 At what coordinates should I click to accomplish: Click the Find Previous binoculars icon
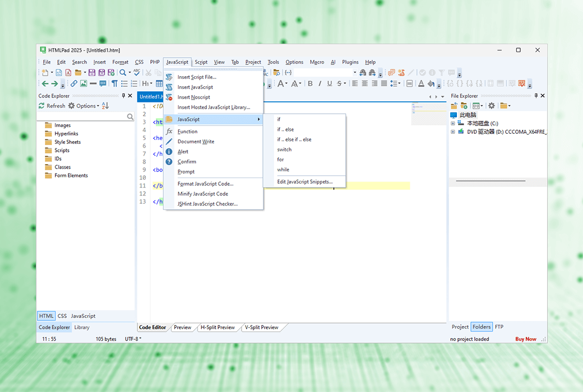click(363, 72)
